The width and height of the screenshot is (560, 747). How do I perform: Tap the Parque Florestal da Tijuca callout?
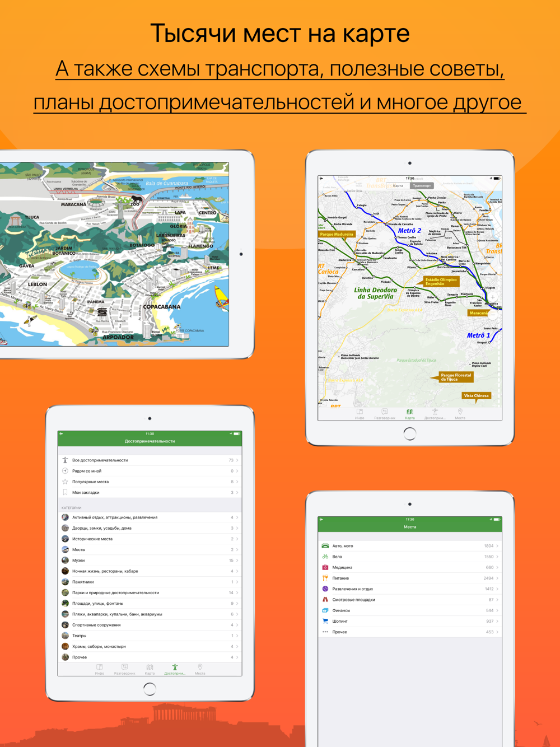point(456,377)
